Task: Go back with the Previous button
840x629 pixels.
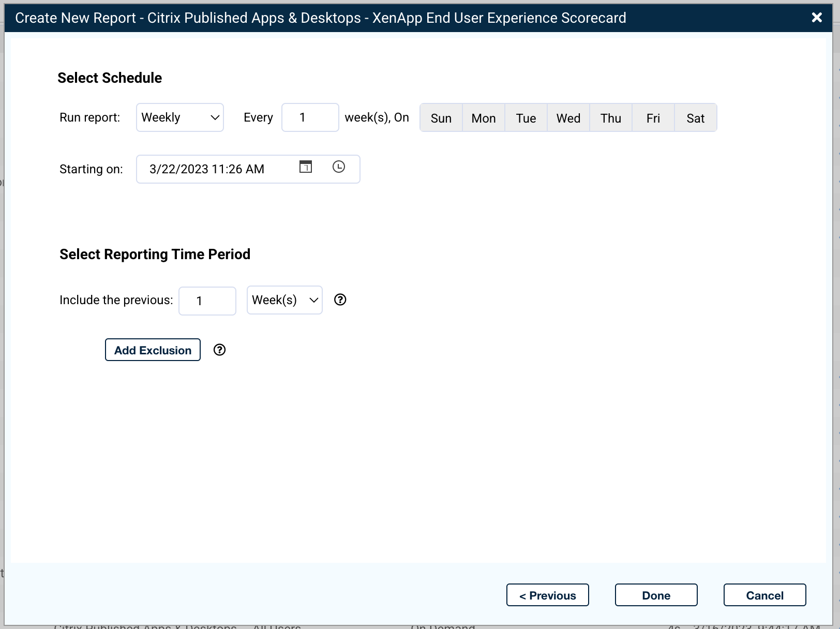Action: (x=548, y=595)
